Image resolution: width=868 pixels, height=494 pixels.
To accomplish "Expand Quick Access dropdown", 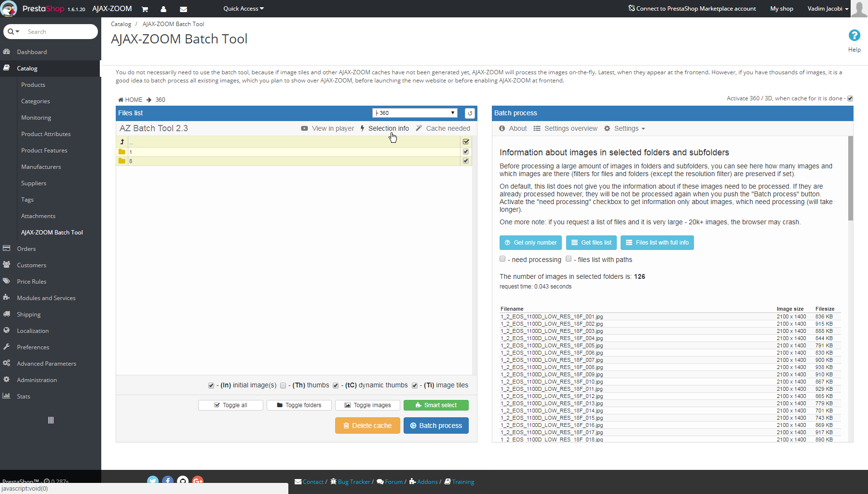I will (244, 9).
